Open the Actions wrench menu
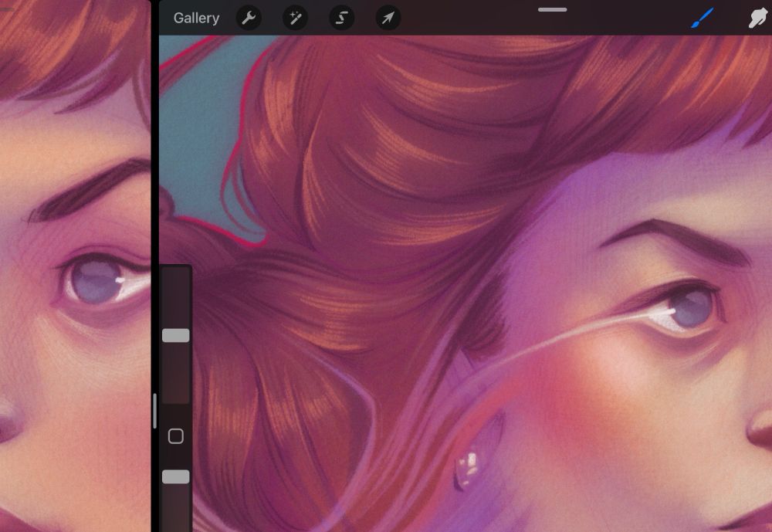 (x=249, y=19)
